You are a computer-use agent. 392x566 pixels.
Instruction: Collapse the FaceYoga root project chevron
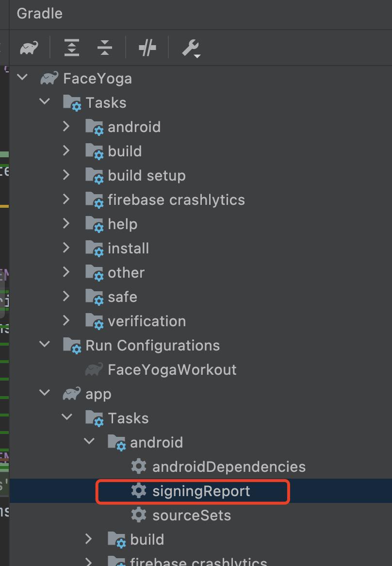[x=22, y=77]
